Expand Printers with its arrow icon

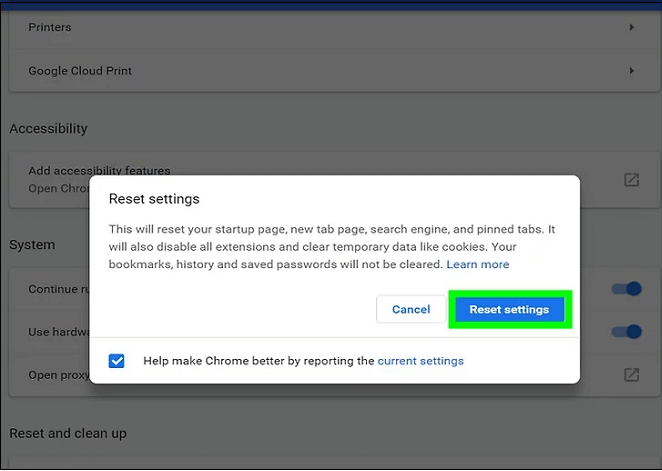[x=632, y=28]
